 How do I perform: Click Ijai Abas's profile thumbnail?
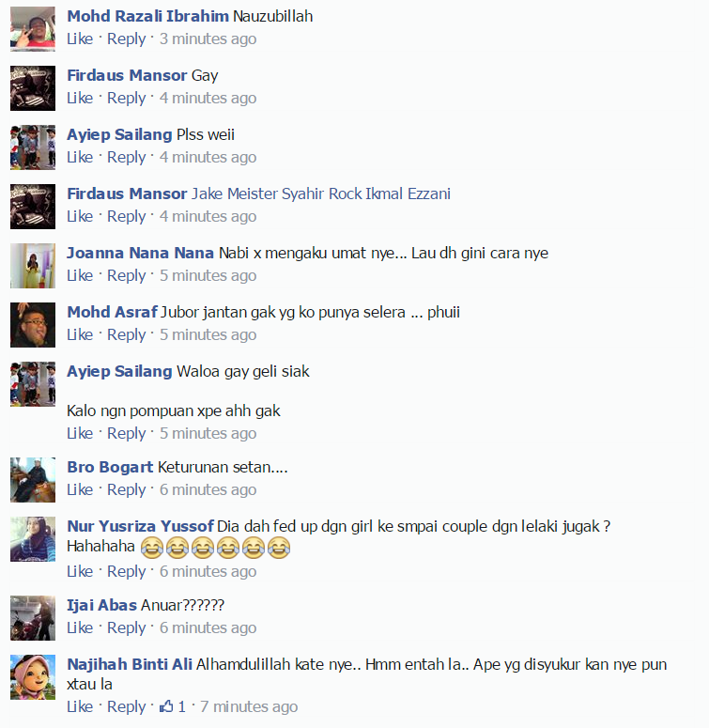point(33,618)
